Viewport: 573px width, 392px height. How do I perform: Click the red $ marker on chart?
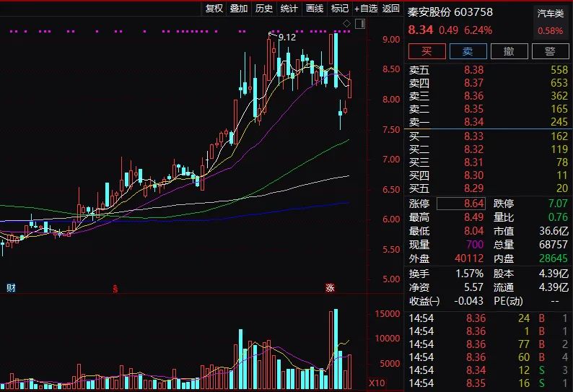tap(115, 289)
